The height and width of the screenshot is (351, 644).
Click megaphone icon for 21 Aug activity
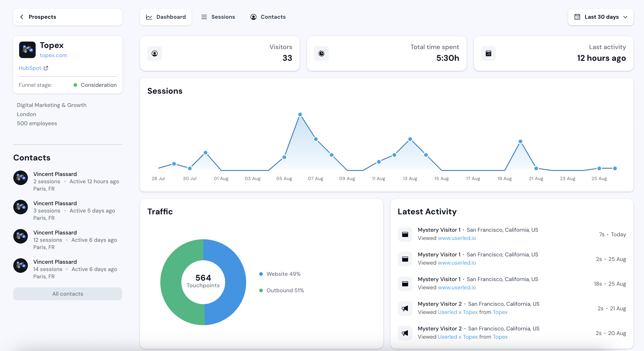coord(405,308)
